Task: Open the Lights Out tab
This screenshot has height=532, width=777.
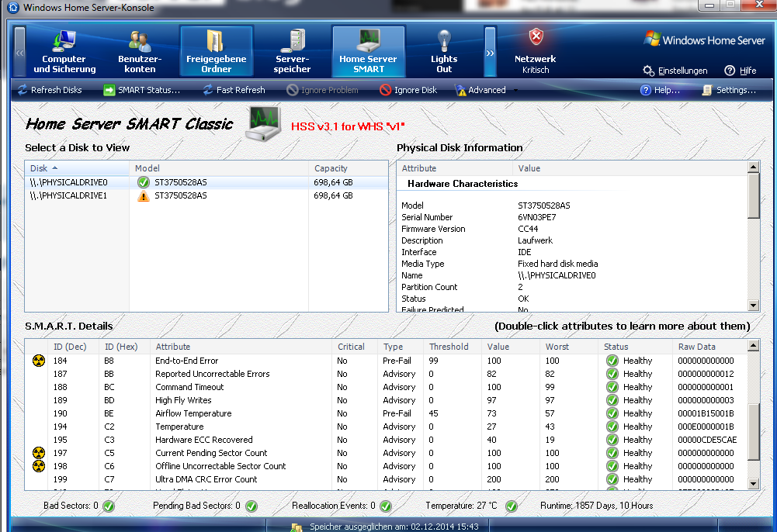Action: click(444, 51)
